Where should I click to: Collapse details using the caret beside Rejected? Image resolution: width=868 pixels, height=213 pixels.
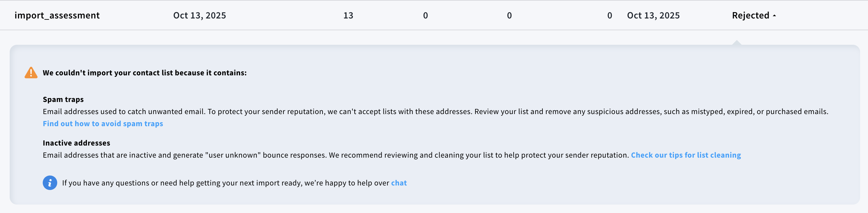point(774,15)
